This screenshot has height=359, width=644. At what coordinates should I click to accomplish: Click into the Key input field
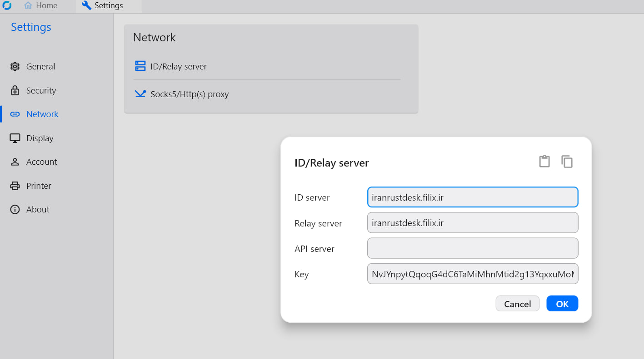pyautogui.click(x=472, y=274)
